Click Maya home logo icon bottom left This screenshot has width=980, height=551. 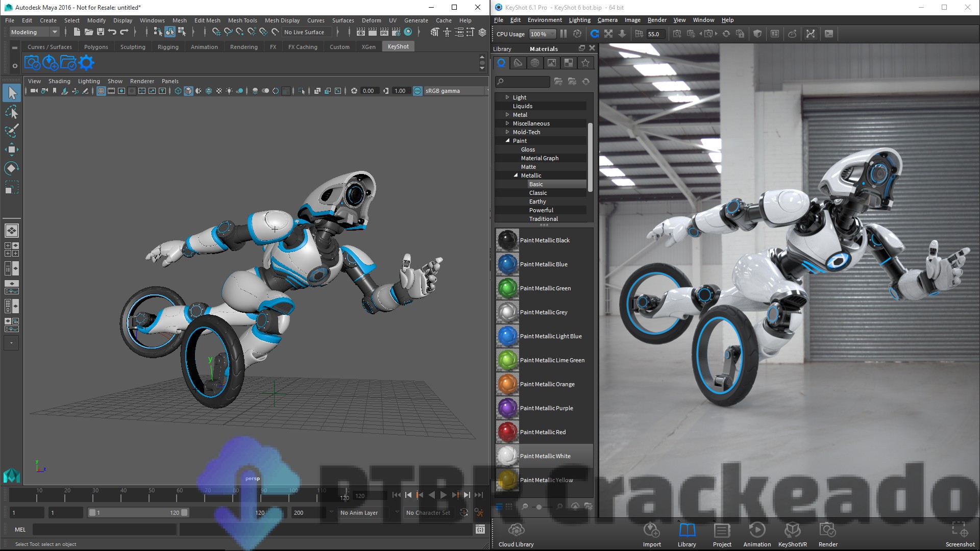[12, 475]
